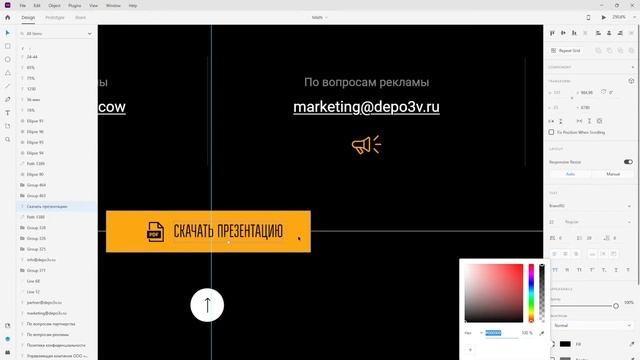
Task: Click the align left icon
Action: point(598,33)
